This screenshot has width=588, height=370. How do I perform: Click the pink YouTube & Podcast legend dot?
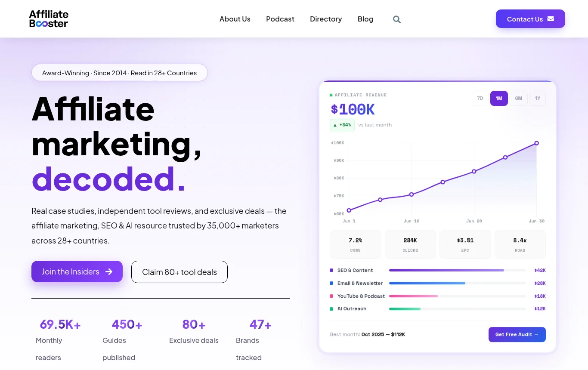pos(331,296)
